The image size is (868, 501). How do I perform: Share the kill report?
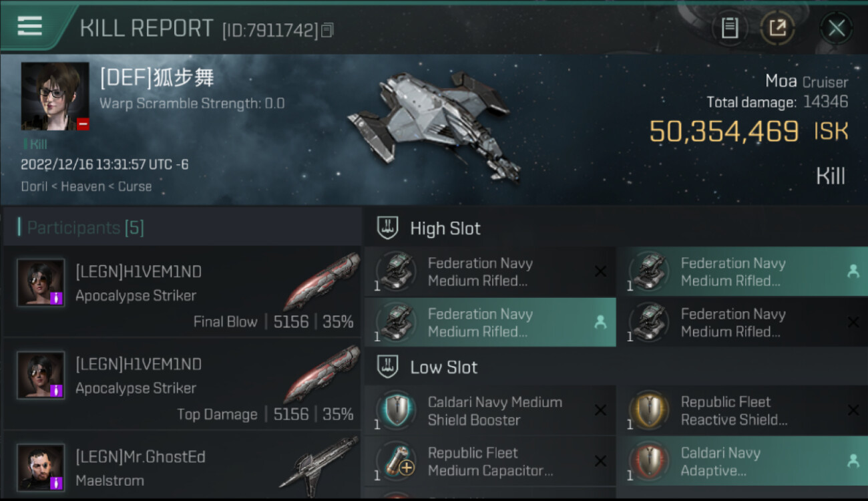tap(778, 28)
